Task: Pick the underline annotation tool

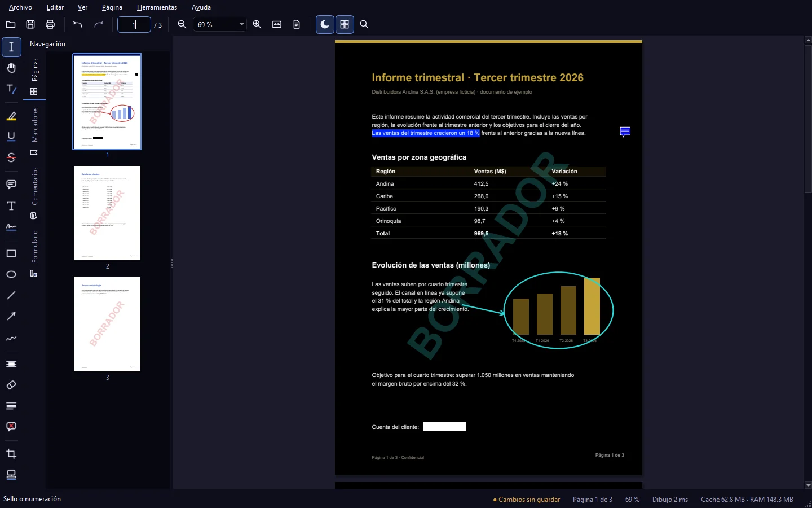Action: pos(11,137)
